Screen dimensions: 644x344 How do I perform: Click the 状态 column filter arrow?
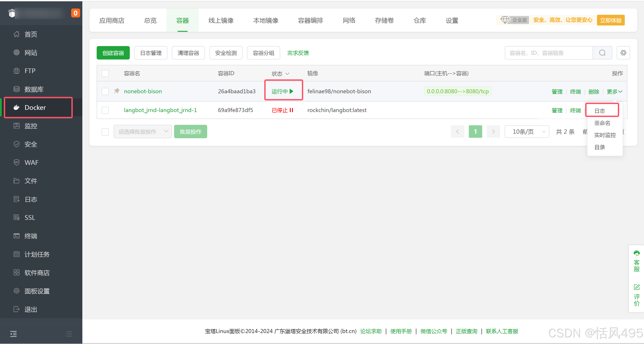(287, 74)
